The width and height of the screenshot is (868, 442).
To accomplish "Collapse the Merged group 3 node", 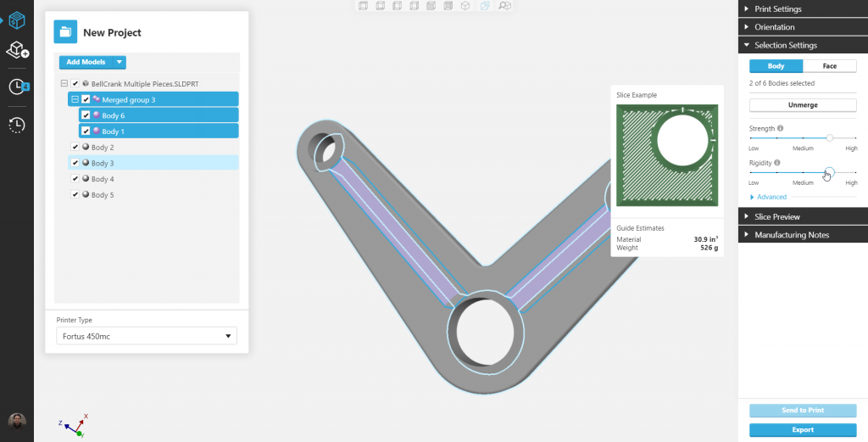I will pyautogui.click(x=75, y=100).
